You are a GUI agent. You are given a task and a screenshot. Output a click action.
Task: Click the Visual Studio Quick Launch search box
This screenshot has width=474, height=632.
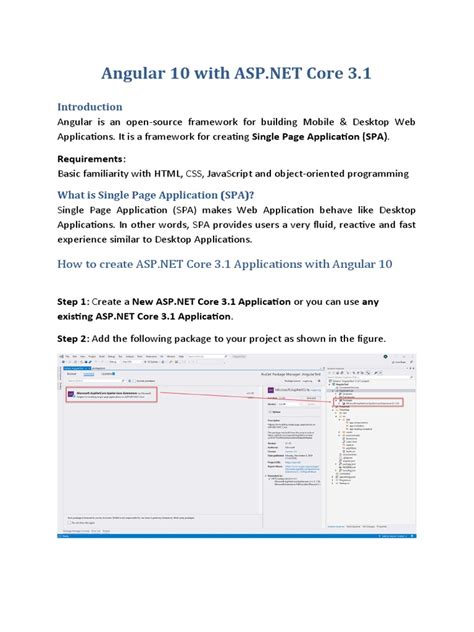click(208, 357)
